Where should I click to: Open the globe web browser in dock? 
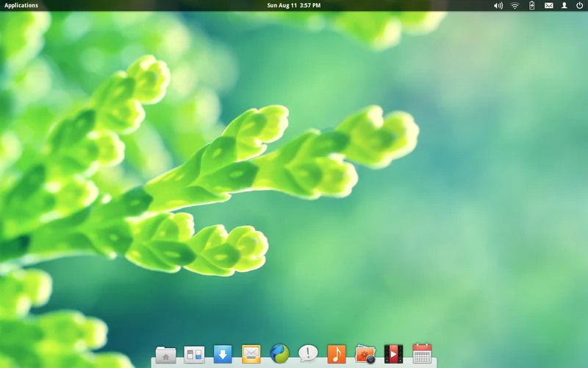coord(279,354)
